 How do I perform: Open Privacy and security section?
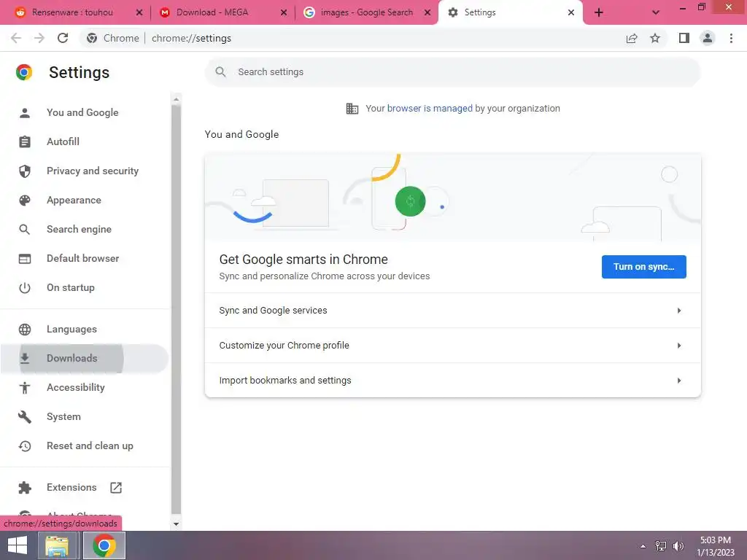tap(85, 171)
